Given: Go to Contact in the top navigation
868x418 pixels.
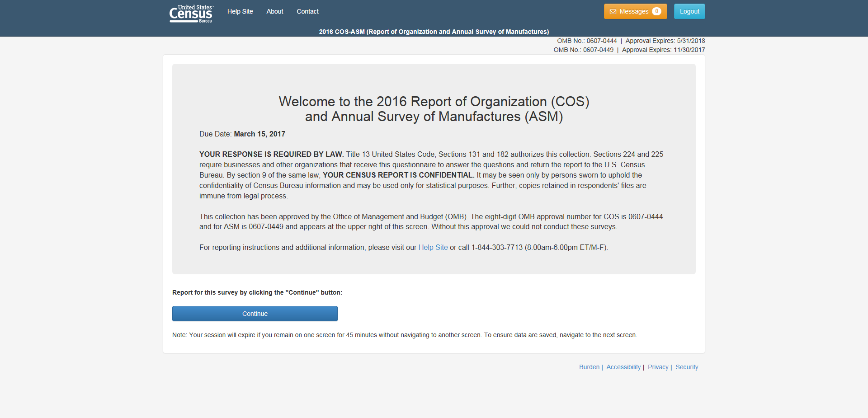Looking at the screenshot, I should [307, 12].
